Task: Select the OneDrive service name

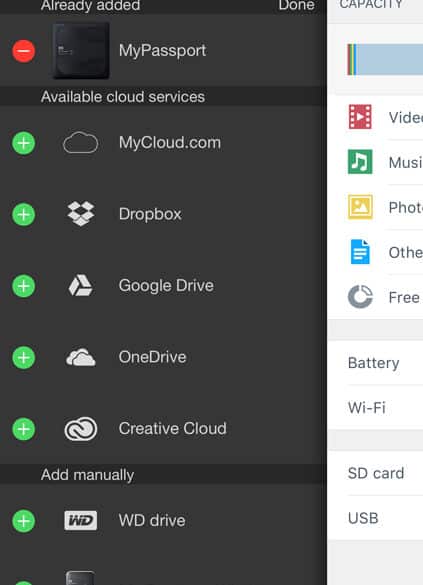Action: [x=152, y=357]
